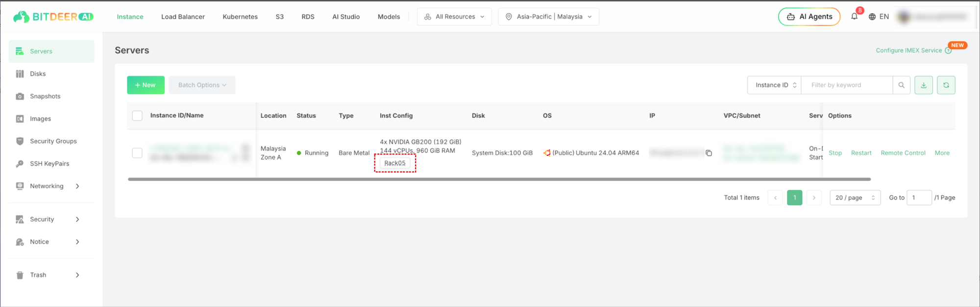This screenshot has height=307, width=980.
Task: Click the search magnifier icon
Action: click(901, 85)
